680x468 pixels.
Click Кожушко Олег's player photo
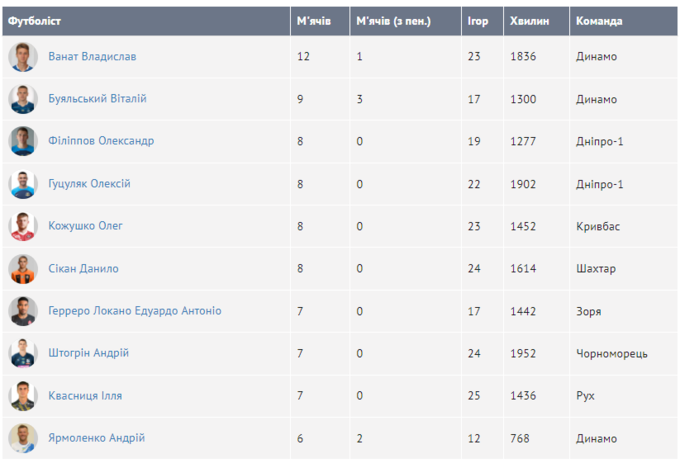tap(23, 226)
